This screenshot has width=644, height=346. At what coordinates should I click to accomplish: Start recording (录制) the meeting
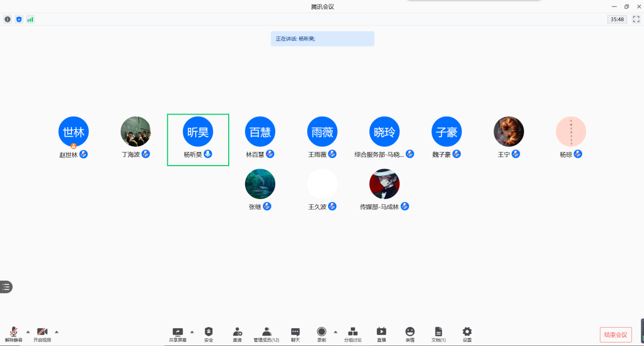click(321, 332)
